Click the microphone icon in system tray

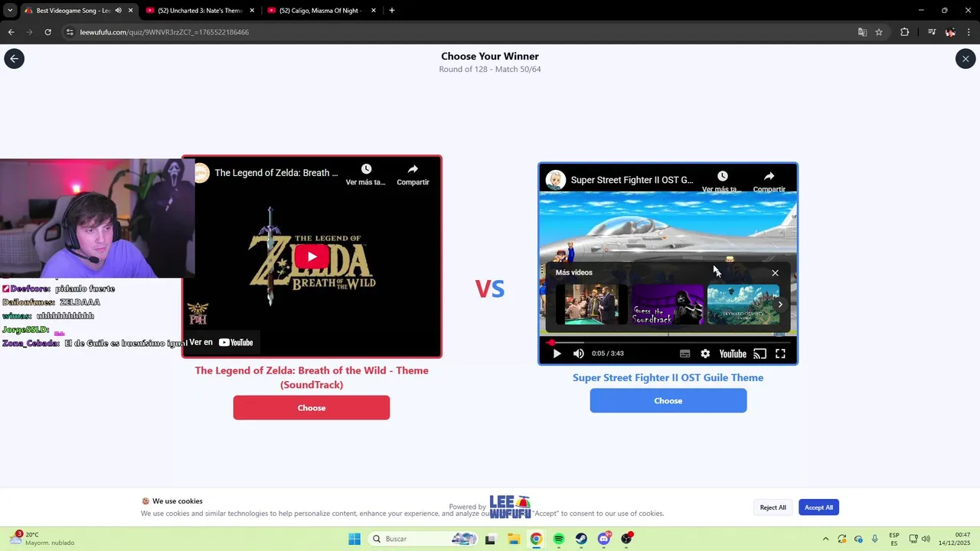[875, 539]
